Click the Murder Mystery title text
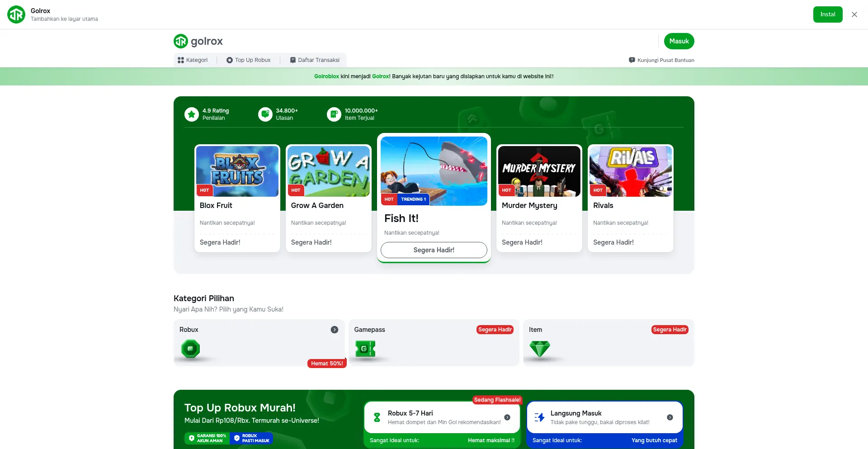Image resolution: width=868 pixels, height=449 pixels. (529, 206)
